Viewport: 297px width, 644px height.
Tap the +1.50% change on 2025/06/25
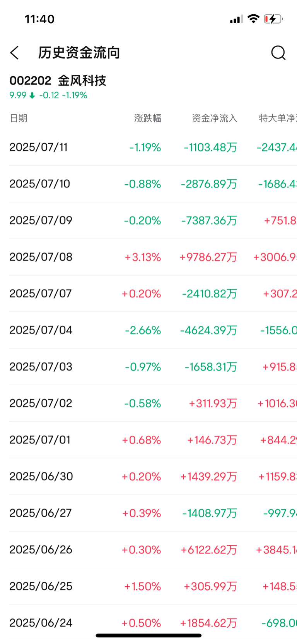pyautogui.click(x=142, y=586)
